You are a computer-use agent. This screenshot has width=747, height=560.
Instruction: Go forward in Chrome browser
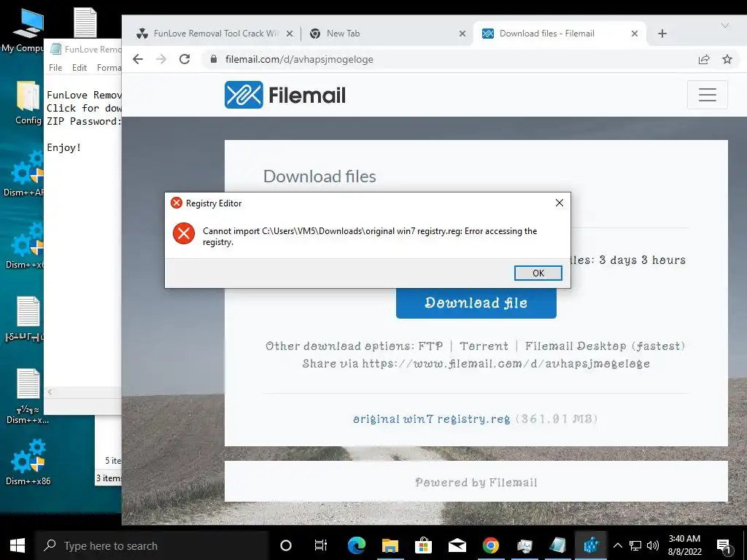[x=161, y=59]
